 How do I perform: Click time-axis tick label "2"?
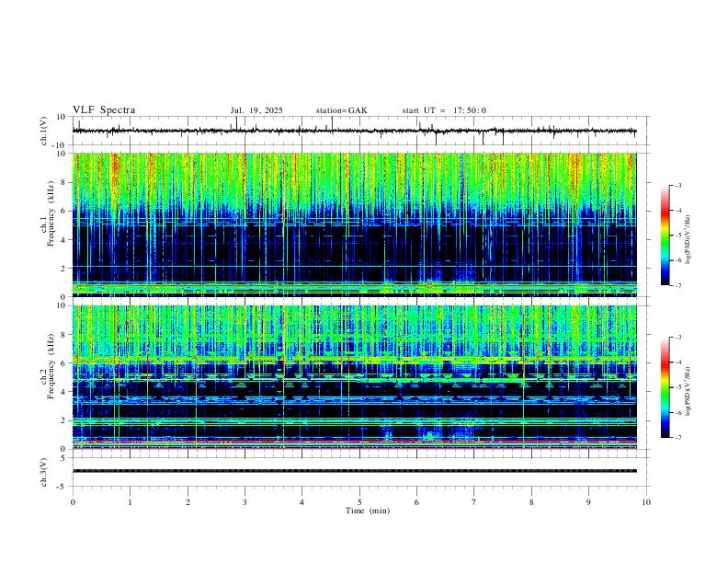(188, 502)
